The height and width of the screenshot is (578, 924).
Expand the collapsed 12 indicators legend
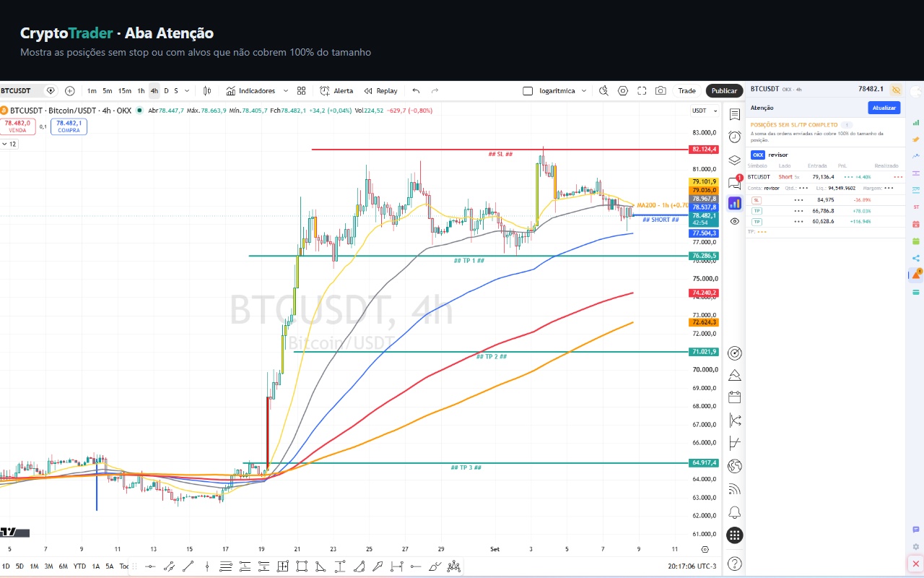click(9, 144)
